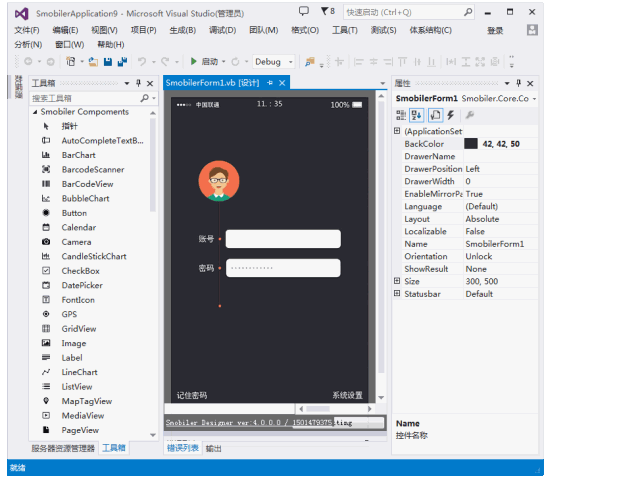Expand the ApplicationSet property group

(x=397, y=131)
